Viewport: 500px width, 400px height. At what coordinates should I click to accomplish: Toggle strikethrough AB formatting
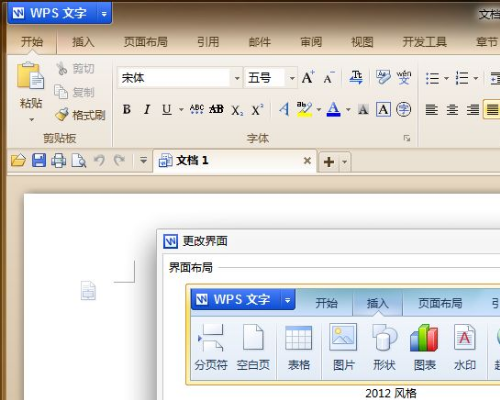click(216, 109)
